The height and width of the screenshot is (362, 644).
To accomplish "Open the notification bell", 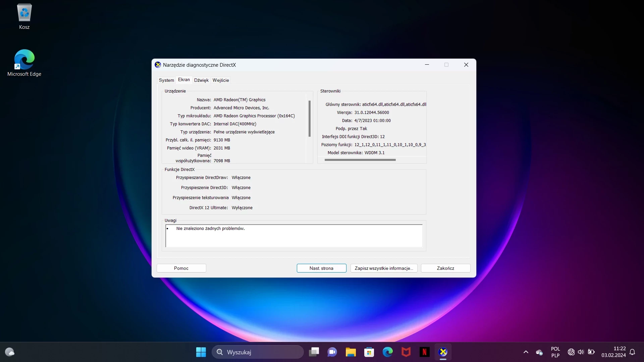I will click(x=632, y=352).
